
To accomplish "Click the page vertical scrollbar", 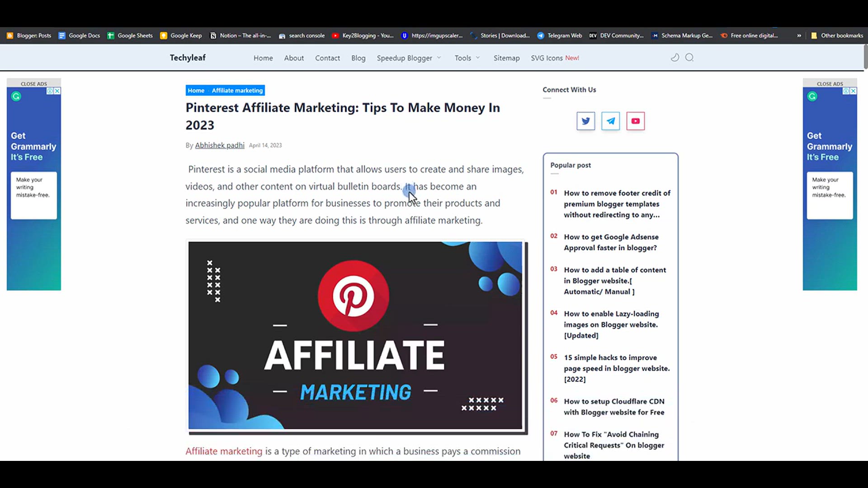I will (x=865, y=57).
